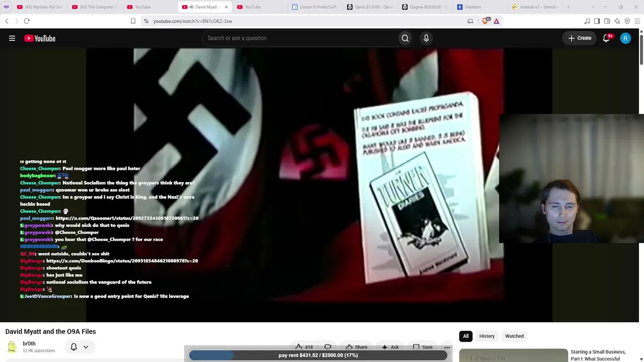Viewport: 644px width, 362px height.
Task: Open Brave Rewards triangle icon
Action: [x=496, y=21]
